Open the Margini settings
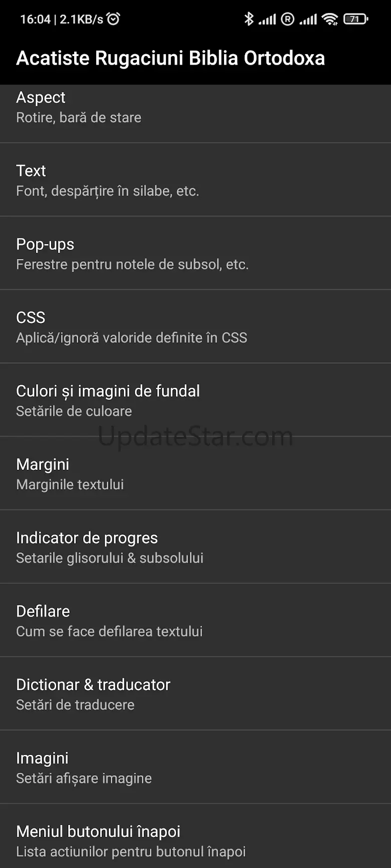Viewport: 391px width, 868px height. tap(195, 473)
